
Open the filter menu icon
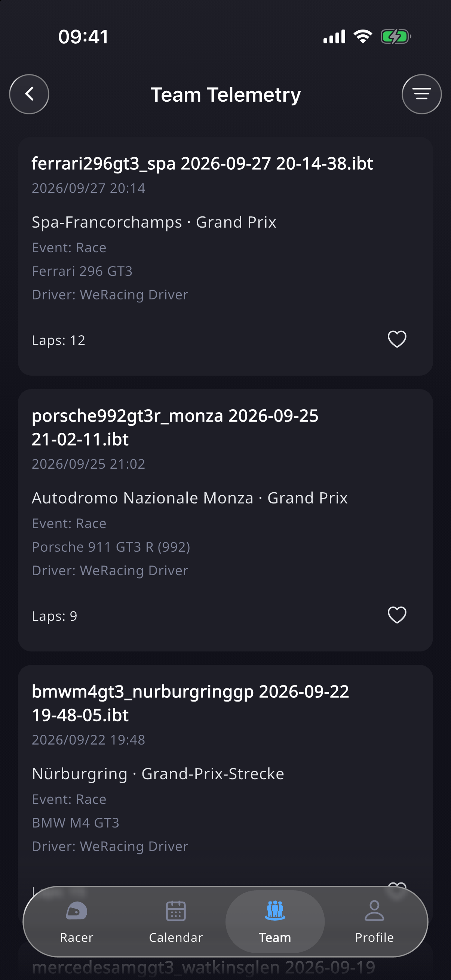(421, 94)
